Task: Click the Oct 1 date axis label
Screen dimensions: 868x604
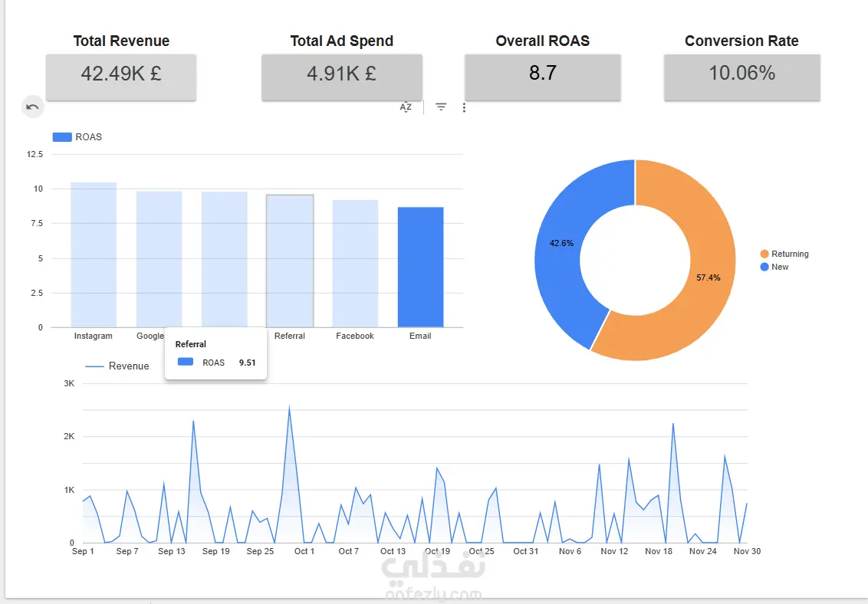Action: (304, 551)
